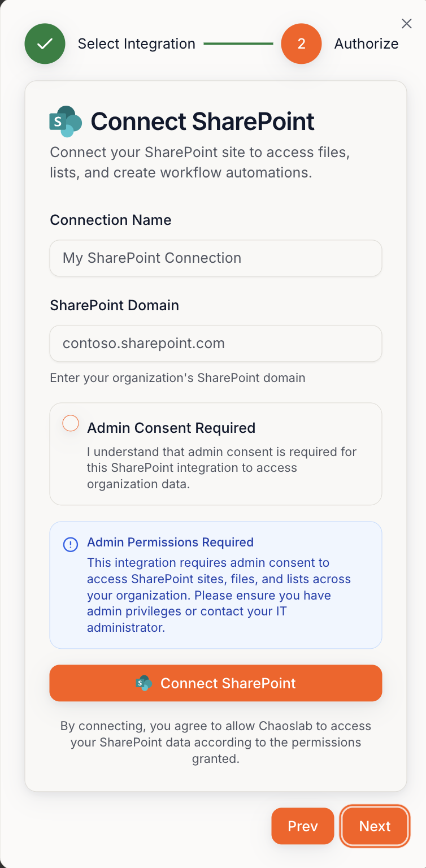Check the Admin Consent Required circle
Screen dimensions: 426x868
pyautogui.click(x=71, y=423)
